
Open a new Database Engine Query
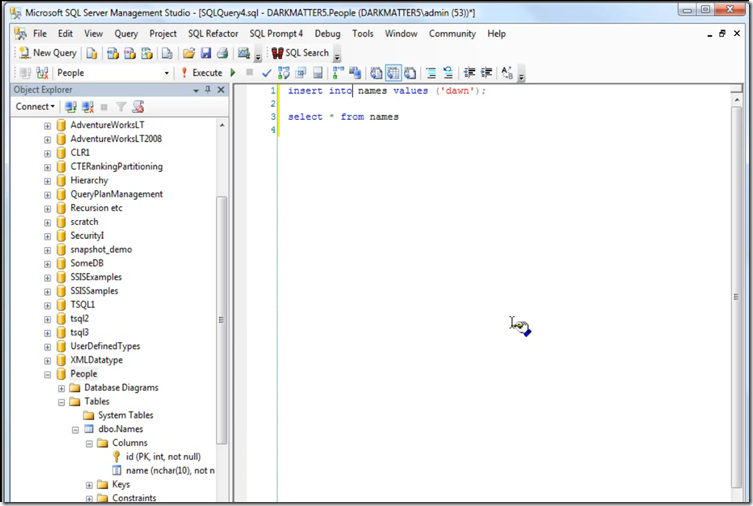click(91, 53)
